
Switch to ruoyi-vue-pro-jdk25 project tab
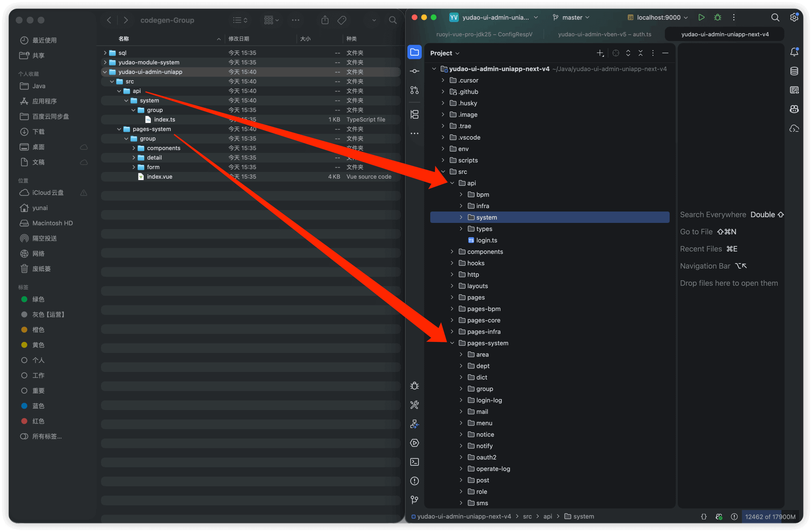pyautogui.click(x=484, y=34)
